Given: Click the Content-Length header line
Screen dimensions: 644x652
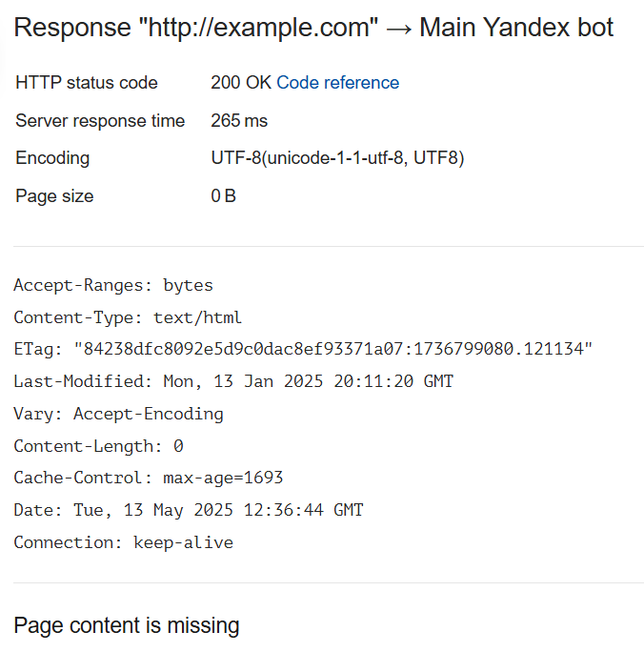Looking at the screenshot, I should (98, 446).
